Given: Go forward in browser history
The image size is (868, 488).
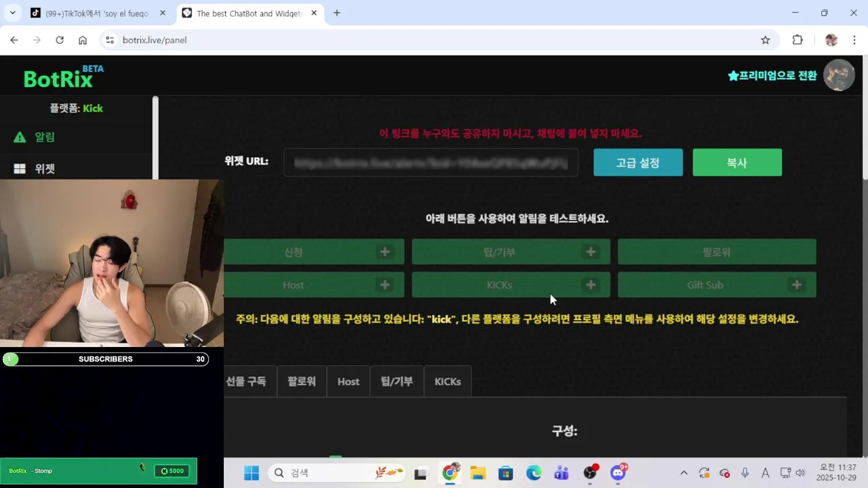Looking at the screenshot, I should [x=37, y=40].
